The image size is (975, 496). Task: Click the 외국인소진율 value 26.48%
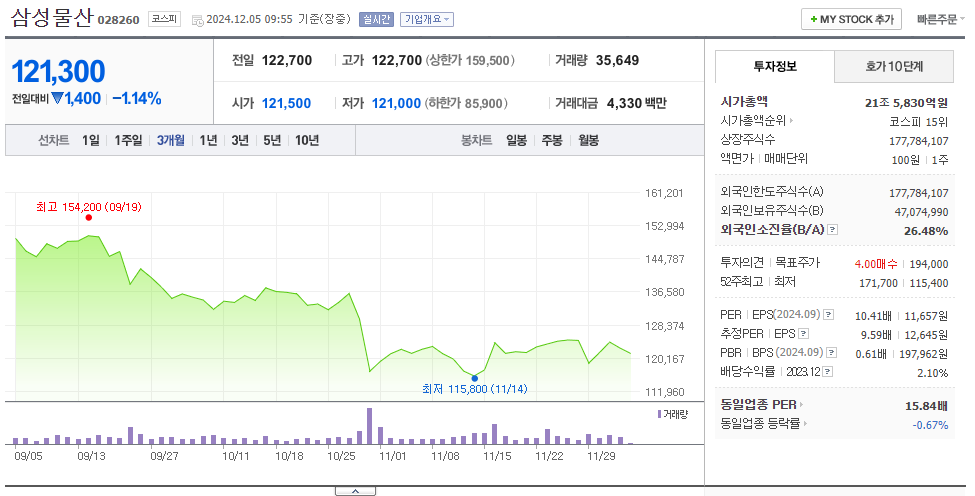tap(926, 231)
